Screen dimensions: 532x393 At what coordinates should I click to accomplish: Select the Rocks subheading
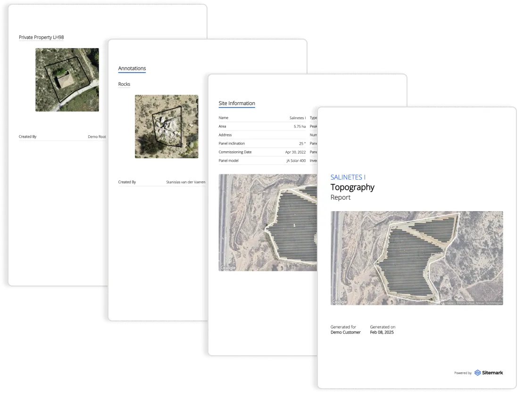tap(124, 84)
